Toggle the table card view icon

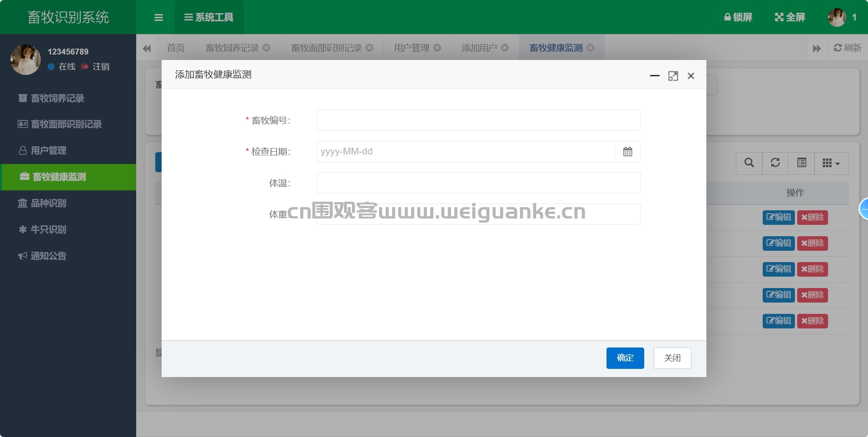pos(802,163)
